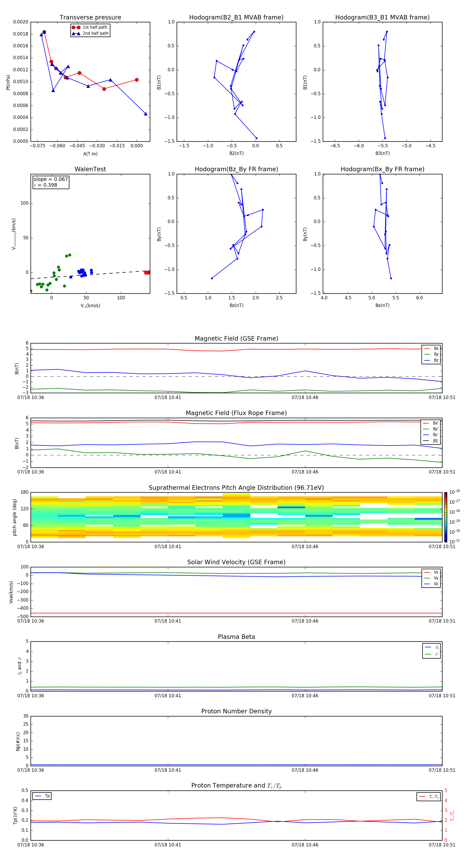Click the 'Pt(nPa)' y-axis label

[x=8, y=82]
